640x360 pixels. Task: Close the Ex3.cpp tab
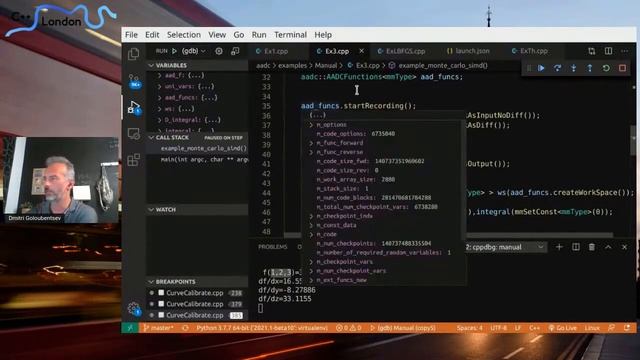362,51
